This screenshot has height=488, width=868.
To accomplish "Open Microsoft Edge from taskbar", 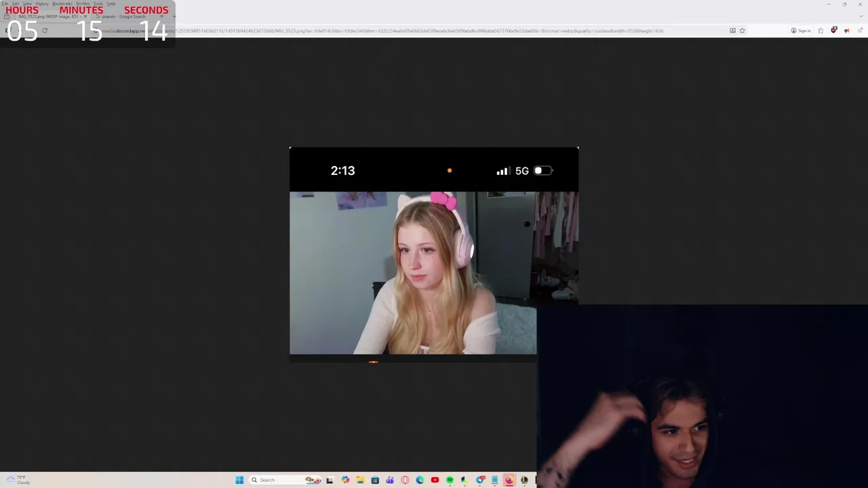I will tap(420, 480).
